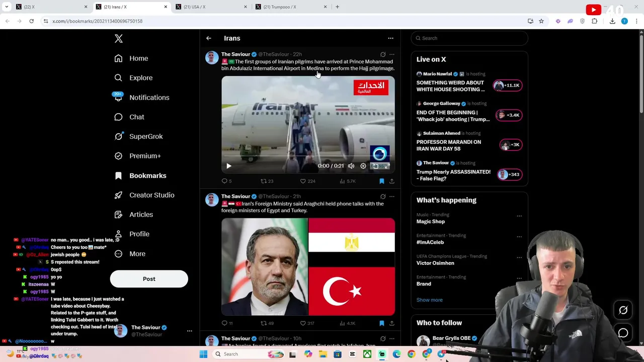Open Bookmarks in the sidebar
This screenshot has height=362, width=644.
pyautogui.click(x=141, y=175)
